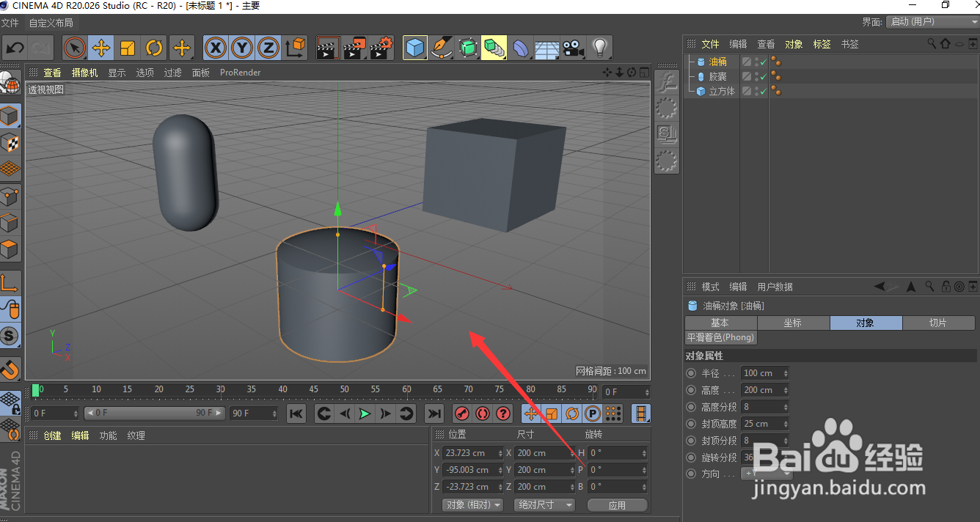
Task: Open the 界面 layout dropdown 启动 (用户)
Action: [x=932, y=22]
